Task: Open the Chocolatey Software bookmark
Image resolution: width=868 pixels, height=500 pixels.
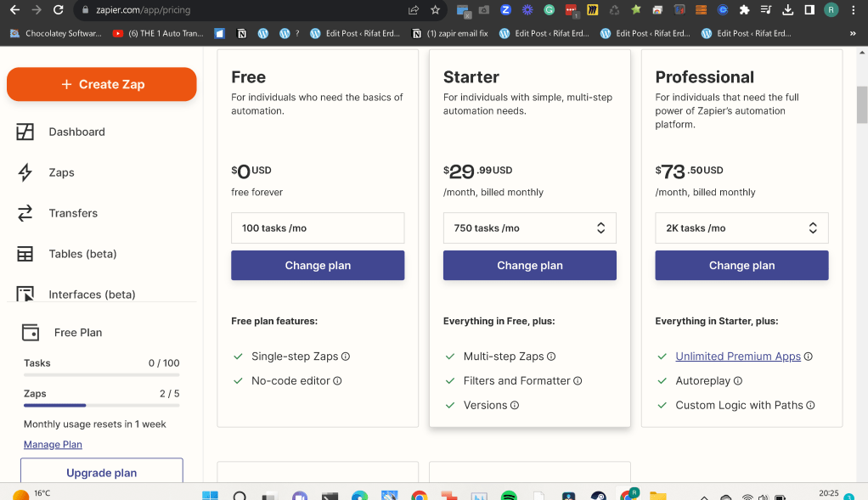Action: point(56,34)
